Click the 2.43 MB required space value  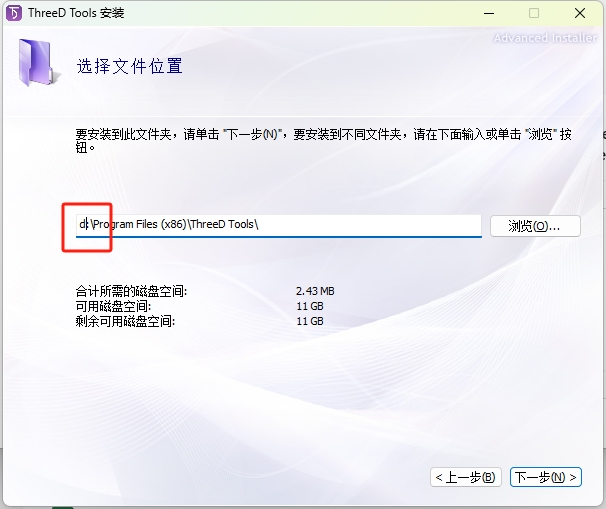pos(315,291)
